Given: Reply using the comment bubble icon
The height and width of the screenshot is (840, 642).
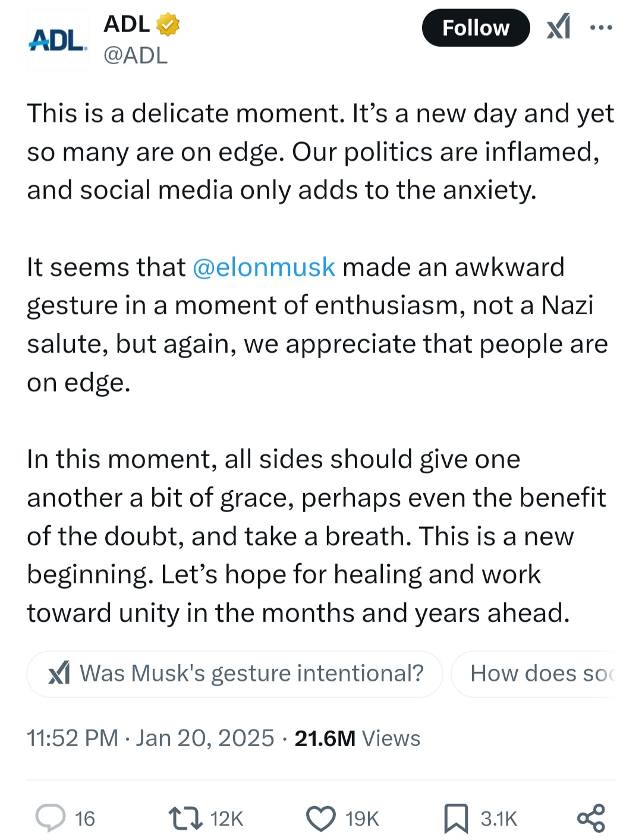Looking at the screenshot, I should coord(50,818).
